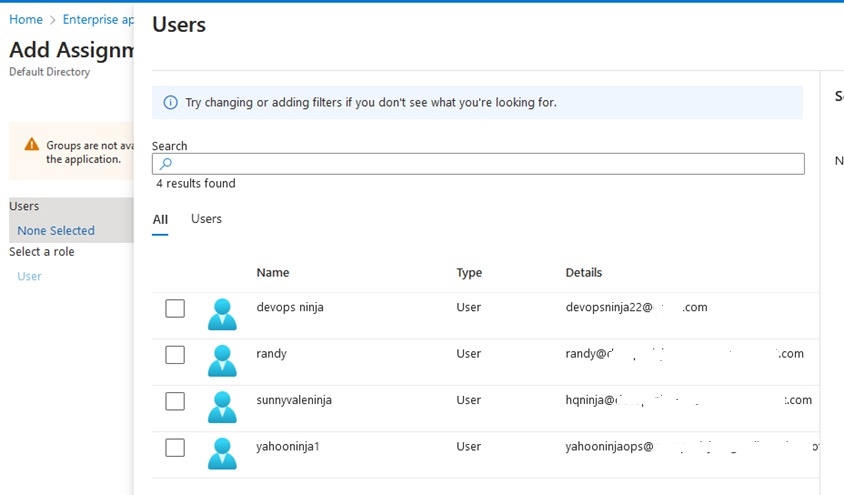The width and height of the screenshot is (844, 495).
Task: Click the randy user avatar icon
Action: pos(222,360)
